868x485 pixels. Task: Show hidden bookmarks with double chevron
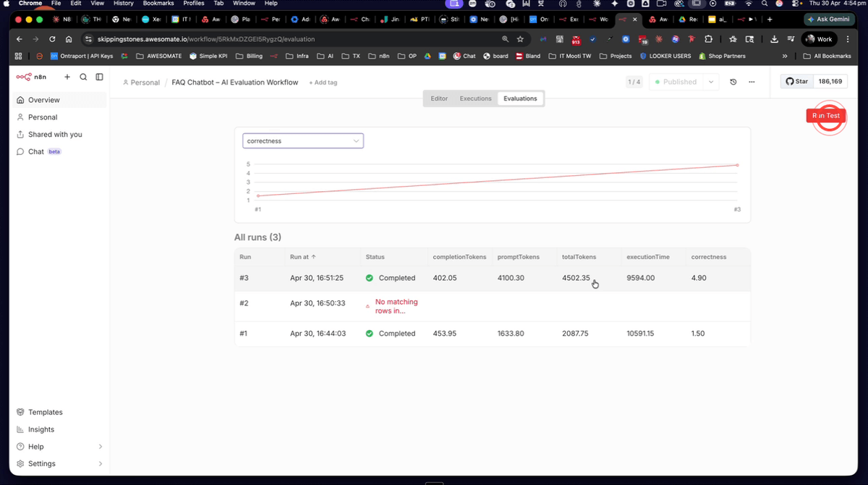[x=785, y=56]
